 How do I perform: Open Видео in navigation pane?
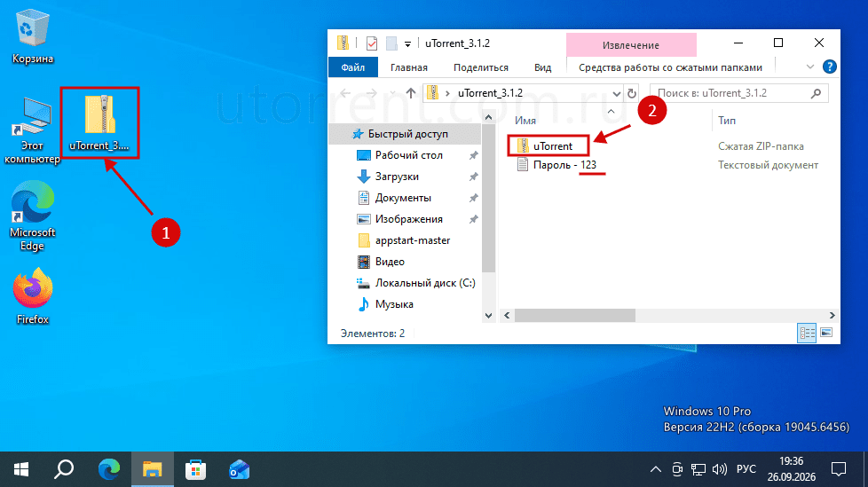click(x=390, y=261)
